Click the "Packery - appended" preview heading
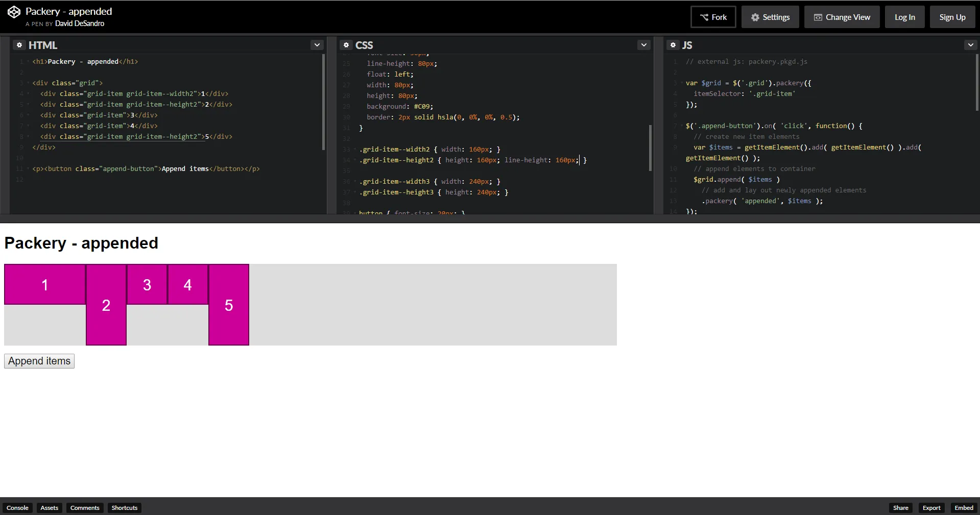This screenshot has width=980, height=515. tap(81, 243)
